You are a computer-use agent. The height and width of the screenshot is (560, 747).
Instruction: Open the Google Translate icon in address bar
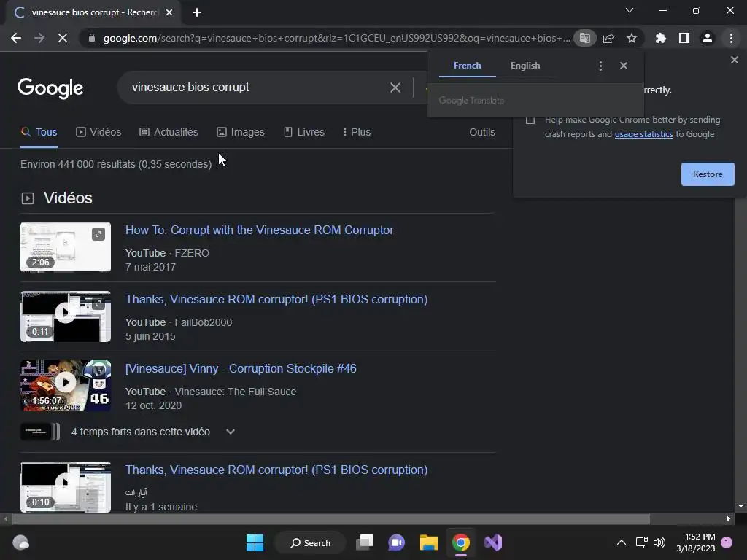pos(584,38)
